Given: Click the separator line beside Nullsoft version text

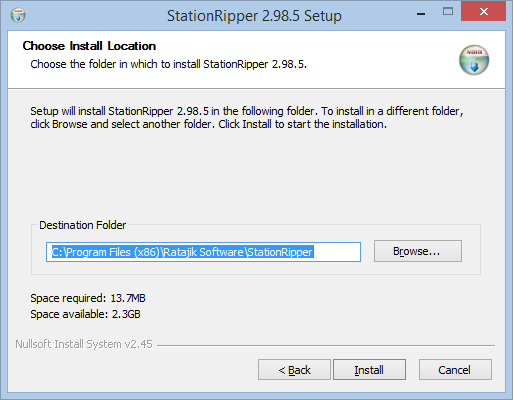Looking at the screenshot, I should pyautogui.click(x=326, y=345).
